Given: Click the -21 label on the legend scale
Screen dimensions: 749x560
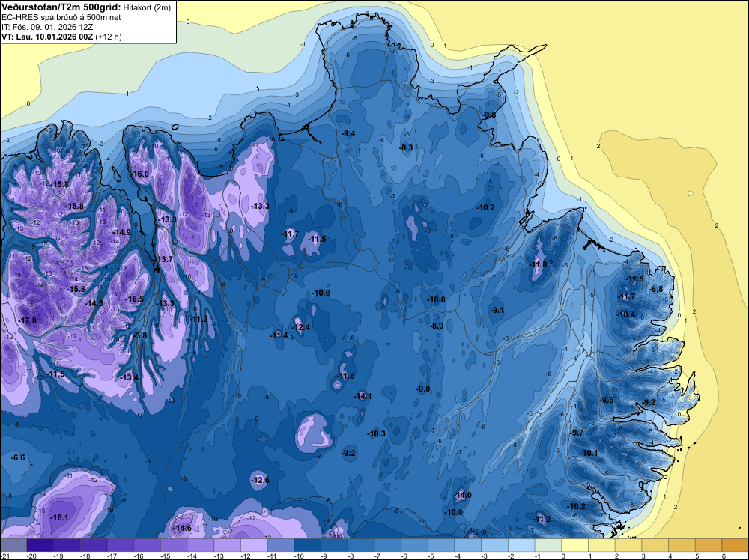Looking at the screenshot, I should click(x=5, y=556).
